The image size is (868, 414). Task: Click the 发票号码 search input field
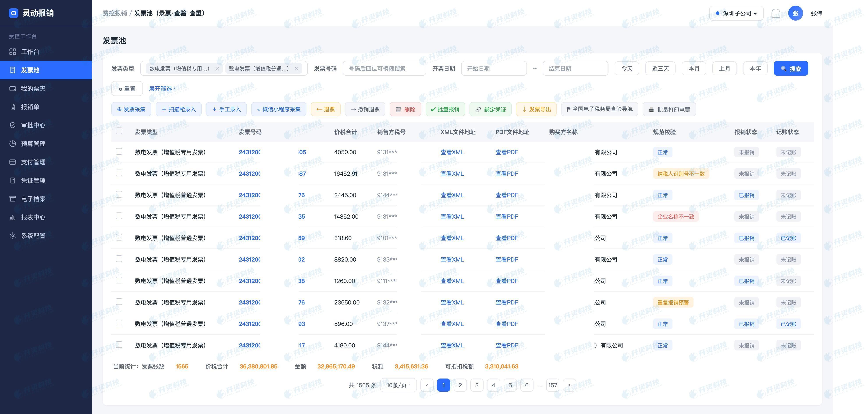coord(384,68)
